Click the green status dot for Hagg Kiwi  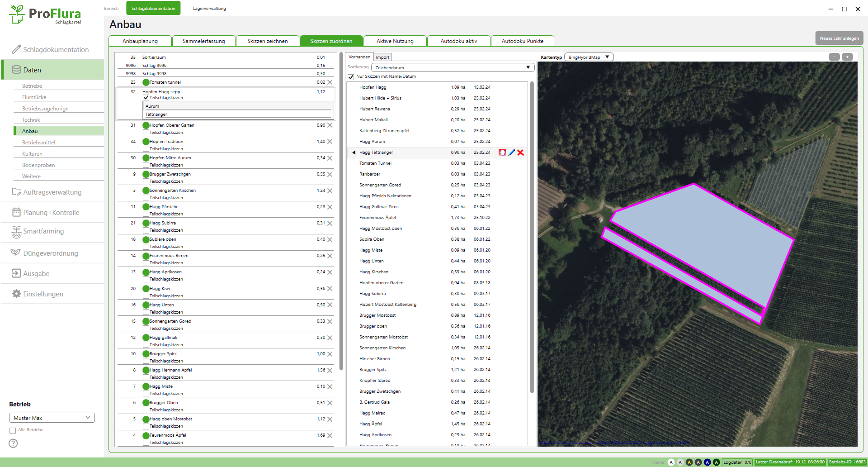tap(146, 289)
